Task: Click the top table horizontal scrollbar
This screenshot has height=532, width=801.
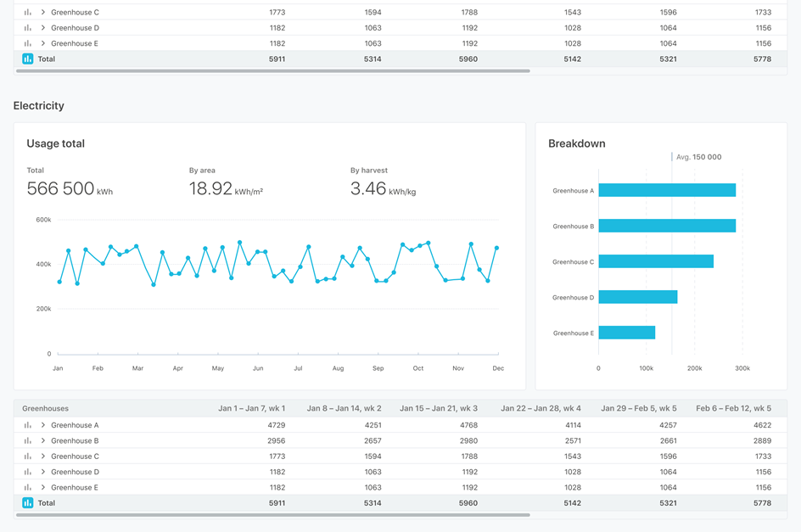Action: (272, 71)
